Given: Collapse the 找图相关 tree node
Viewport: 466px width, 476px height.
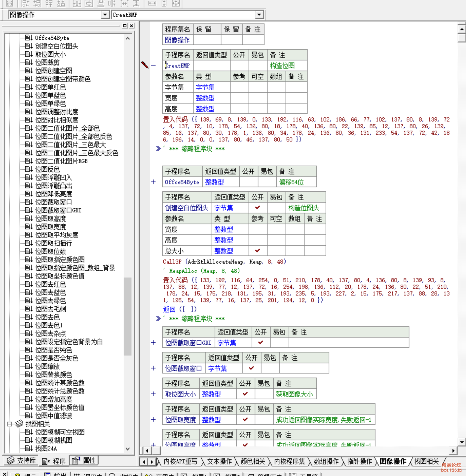Looking at the screenshot, I should [10, 424].
